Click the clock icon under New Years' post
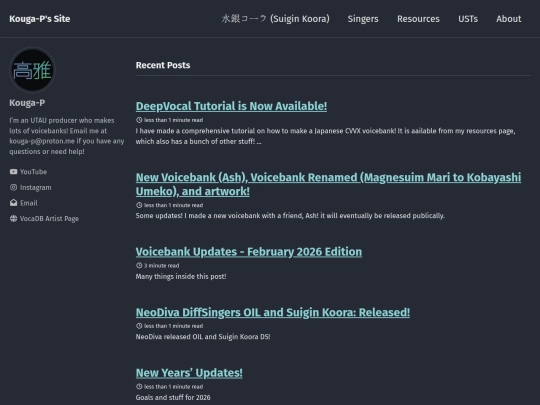Viewport: 540px width, 405px height. (139, 386)
